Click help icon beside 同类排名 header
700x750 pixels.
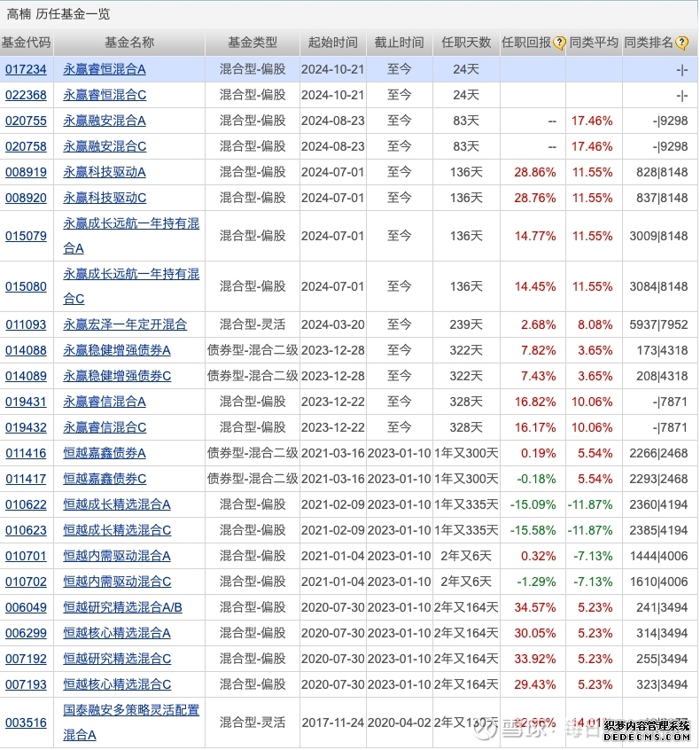(681, 43)
